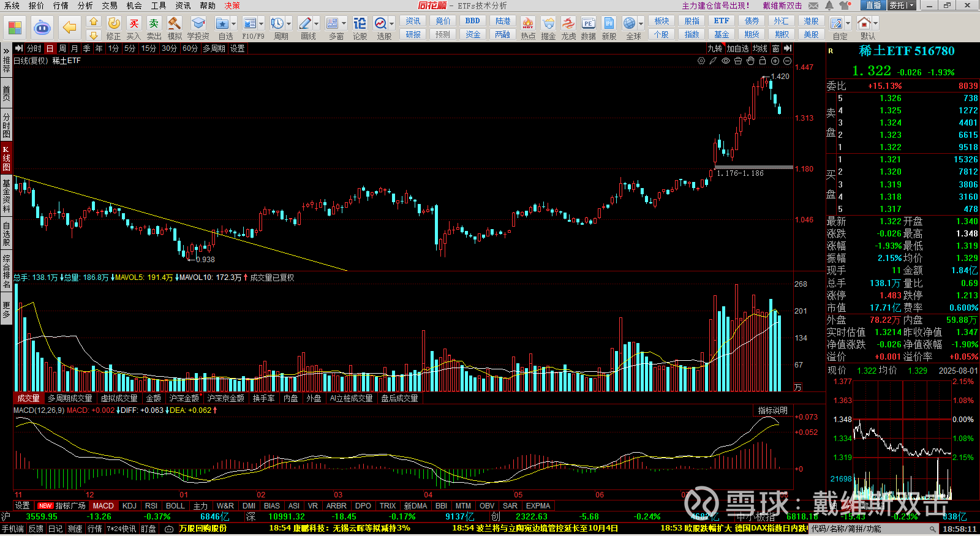Open the 全球 globe icon
Screen dimensions: 980x536
[x=630, y=23]
